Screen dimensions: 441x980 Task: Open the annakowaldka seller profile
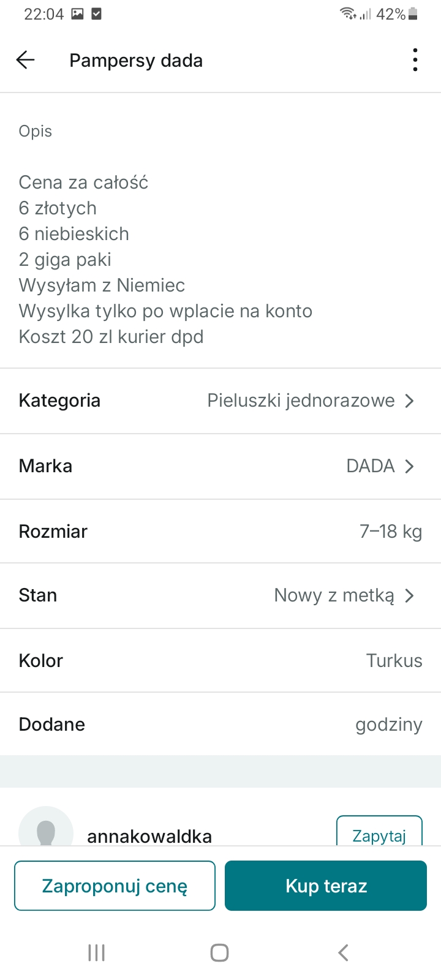[149, 836]
